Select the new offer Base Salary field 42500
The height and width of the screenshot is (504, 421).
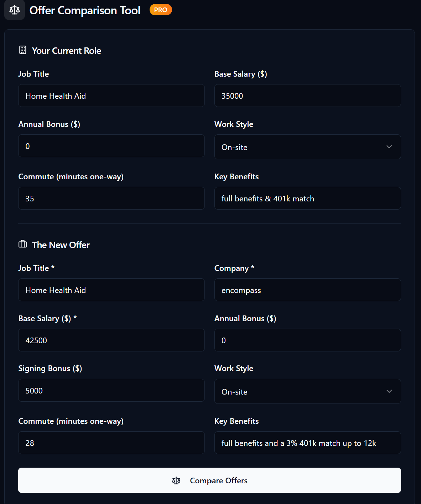coord(111,340)
